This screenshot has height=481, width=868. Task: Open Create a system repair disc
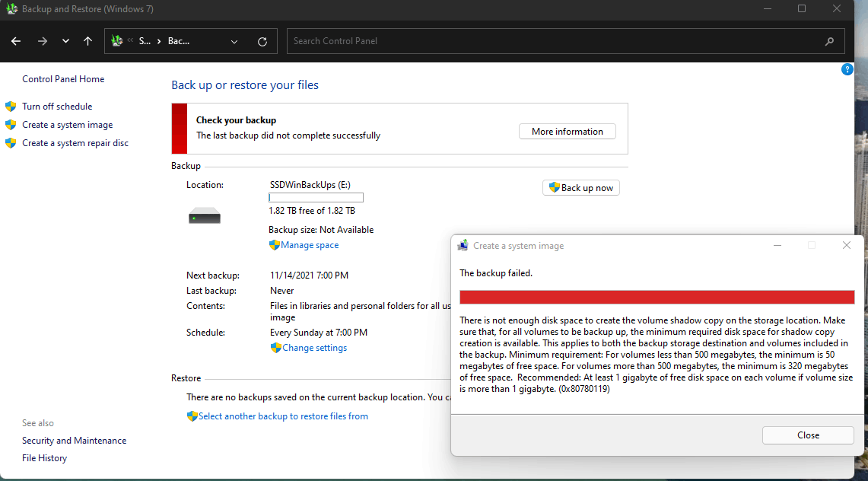[75, 143]
